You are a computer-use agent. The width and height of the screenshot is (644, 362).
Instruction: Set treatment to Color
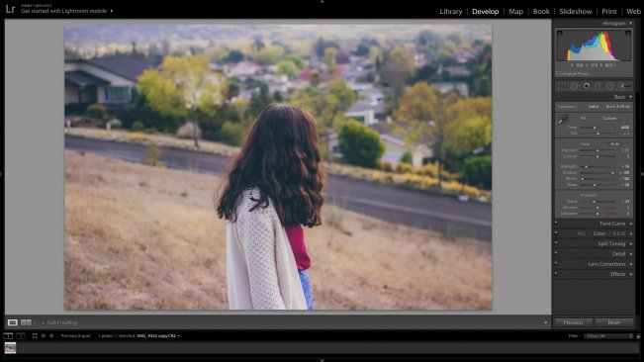point(594,107)
